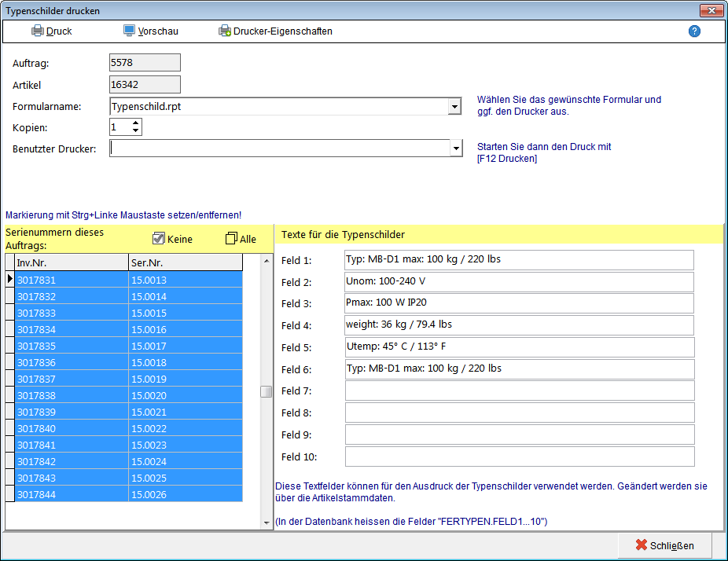Viewport: 728px width, 561px height.
Task: Increase Kopien with the up arrow
Action: pyautogui.click(x=135, y=123)
